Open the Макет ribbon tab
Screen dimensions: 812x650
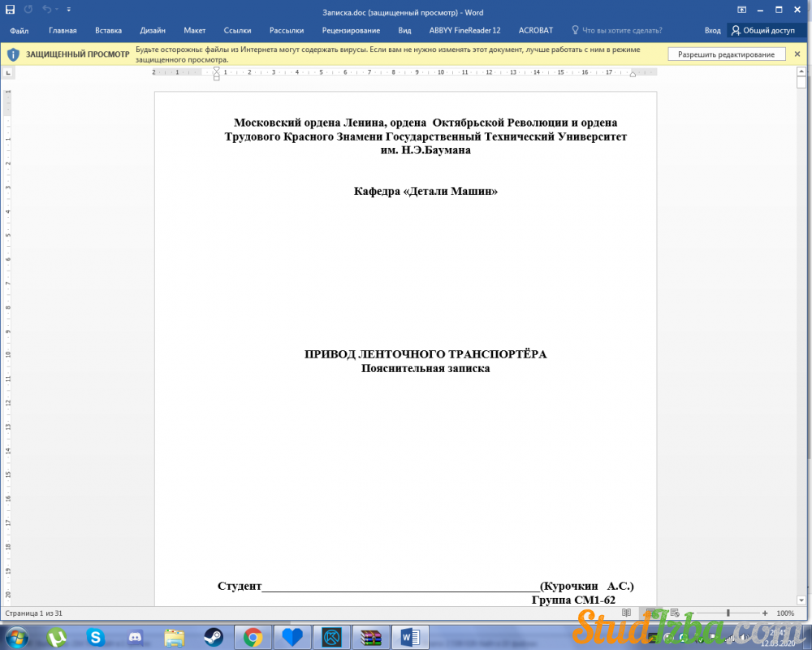pyautogui.click(x=195, y=31)
